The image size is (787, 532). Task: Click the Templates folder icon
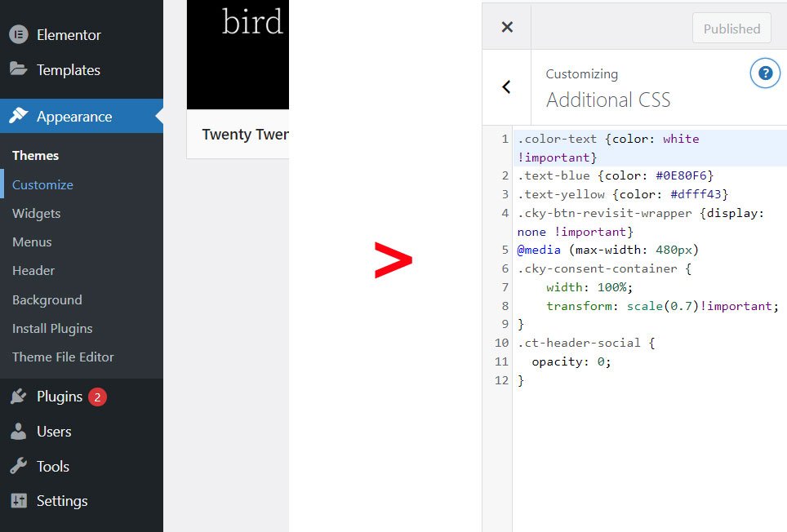click(19, 69)
